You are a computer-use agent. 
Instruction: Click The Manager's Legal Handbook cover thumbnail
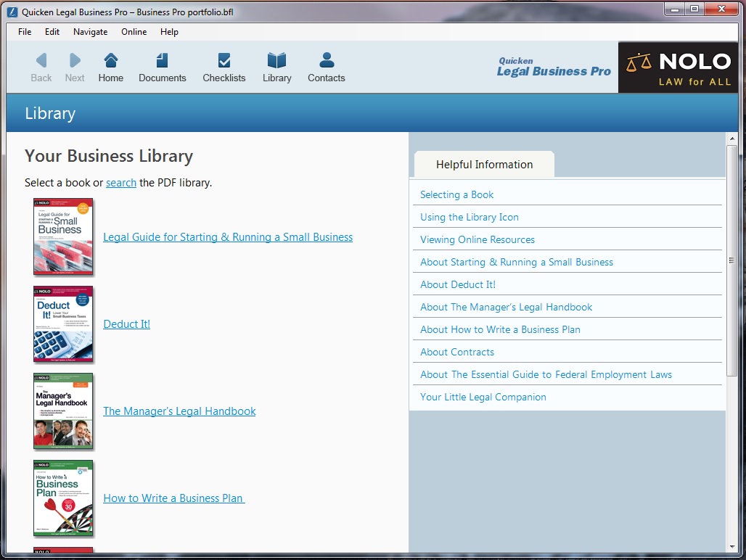[63, 411]
